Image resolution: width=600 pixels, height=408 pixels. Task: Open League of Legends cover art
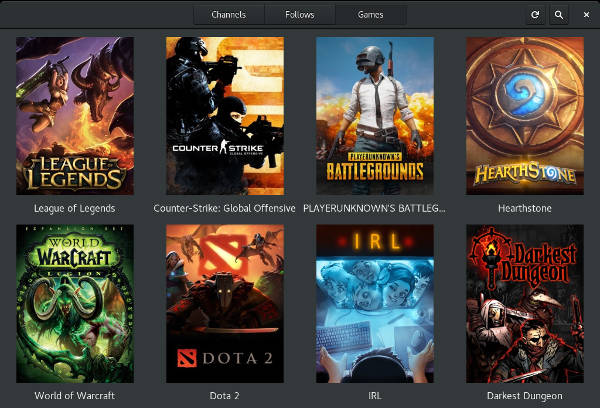pyautogui.click(x=75, y=116)
